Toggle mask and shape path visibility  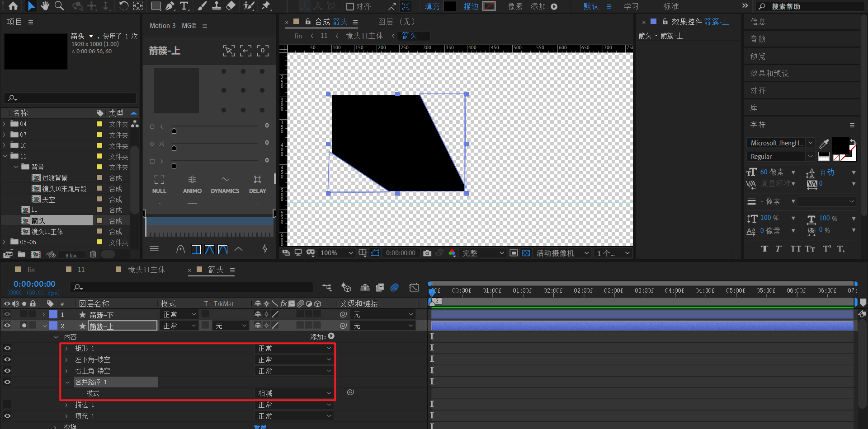[375, 253]
